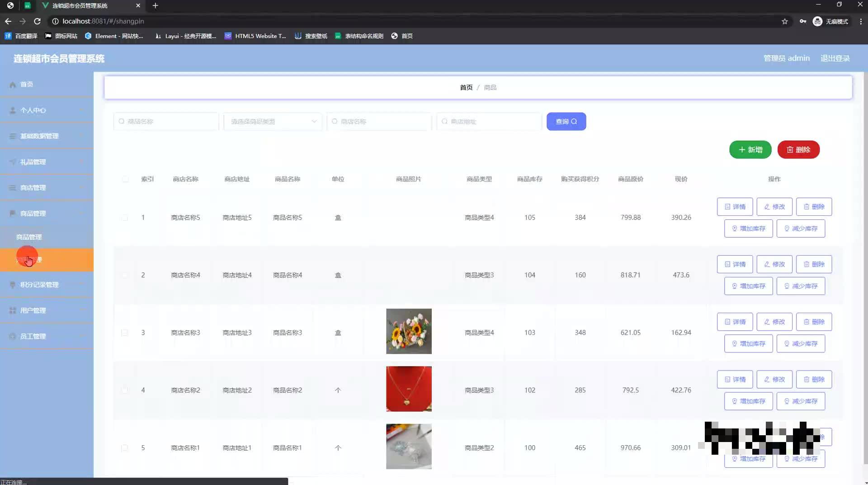Viewport: 868px width, 485px height.
Task: Focus the 商品名称 search input
Action: (166, 121)
